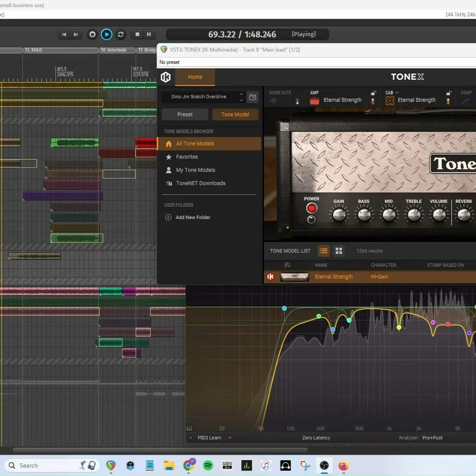Image resolution: width=476 pixels, height=476 pixels.
Task: Click the save preset icon beside preset name
Action: coord(253,97)
